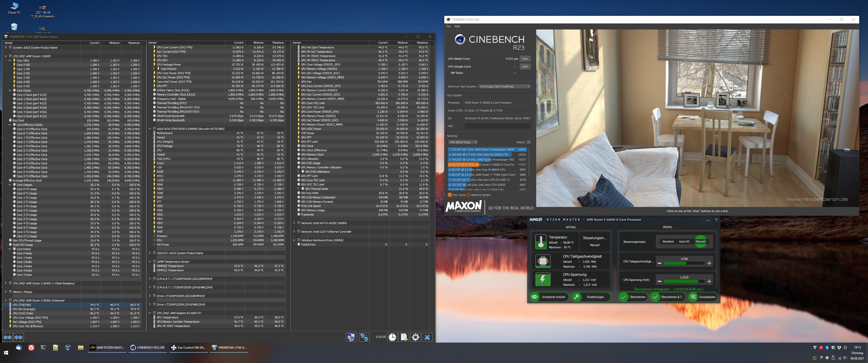Reset HWiNFO timer with clock icon
Screen dimensions: 868x363
point(392,337)
